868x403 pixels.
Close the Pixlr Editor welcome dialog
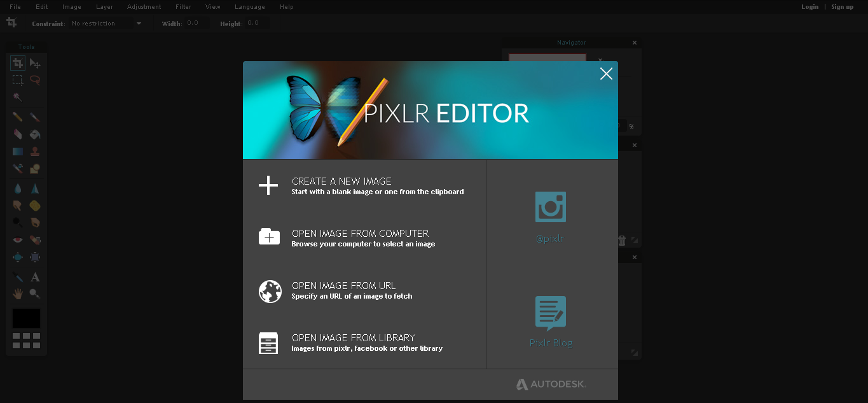click(x=606, y=74)
